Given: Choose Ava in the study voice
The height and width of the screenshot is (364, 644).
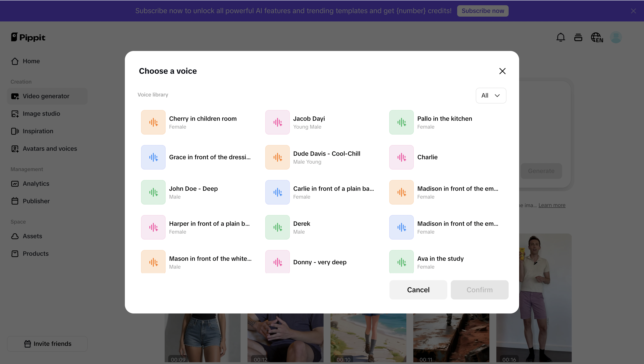Looking at the screenshot, I should coord(440,262).
